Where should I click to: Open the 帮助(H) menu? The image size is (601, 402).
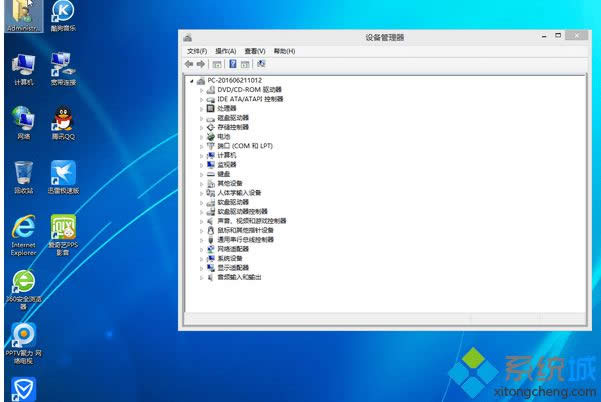click(284, 51)
